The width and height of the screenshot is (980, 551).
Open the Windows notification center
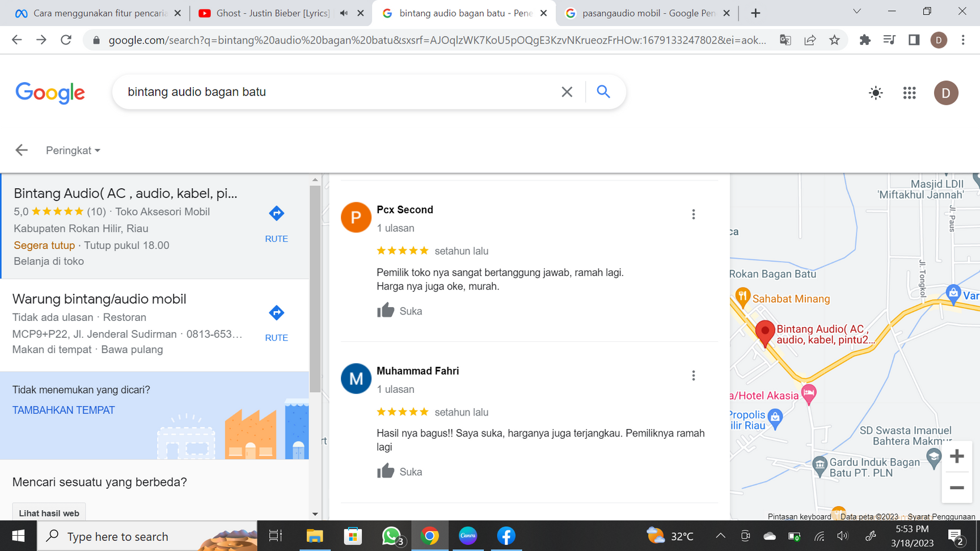pyautogui.click(x=956, y=536)
